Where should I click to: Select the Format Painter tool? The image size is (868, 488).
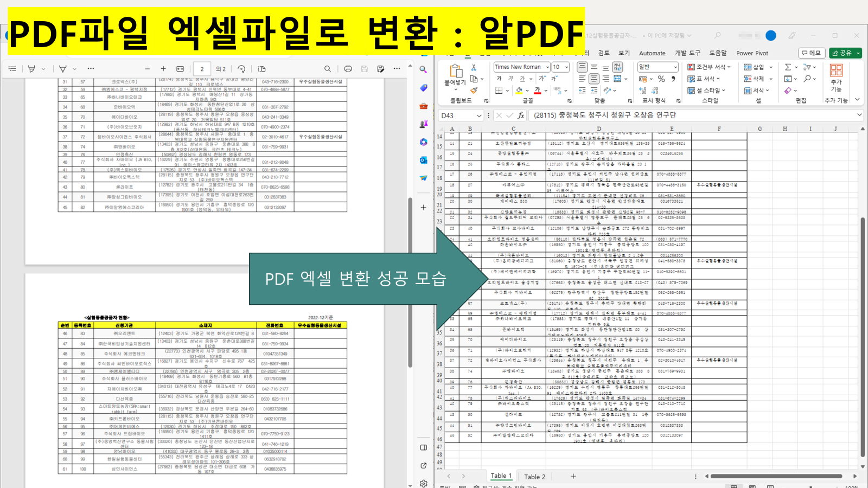click(x=474, y=91)
